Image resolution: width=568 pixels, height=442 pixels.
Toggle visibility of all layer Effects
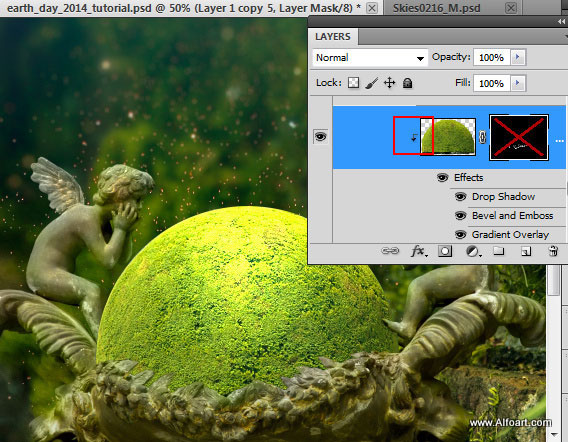442,178
